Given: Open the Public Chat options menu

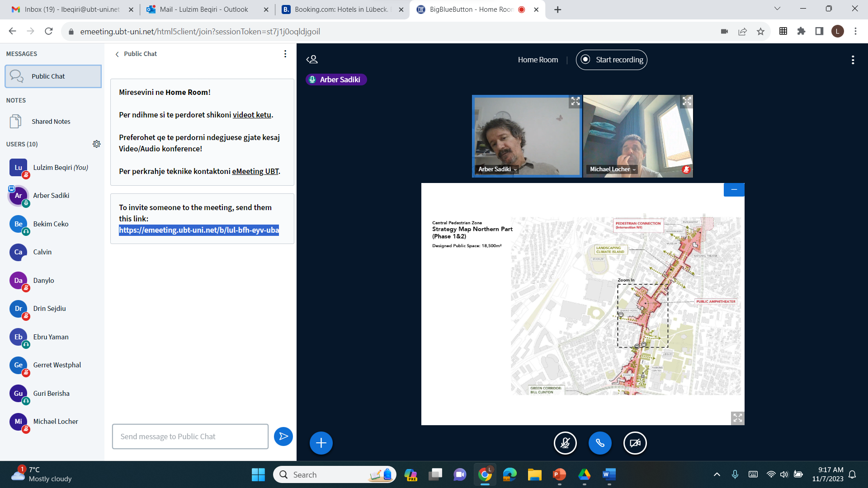Looking at the screenshot, I should point(285,54).
